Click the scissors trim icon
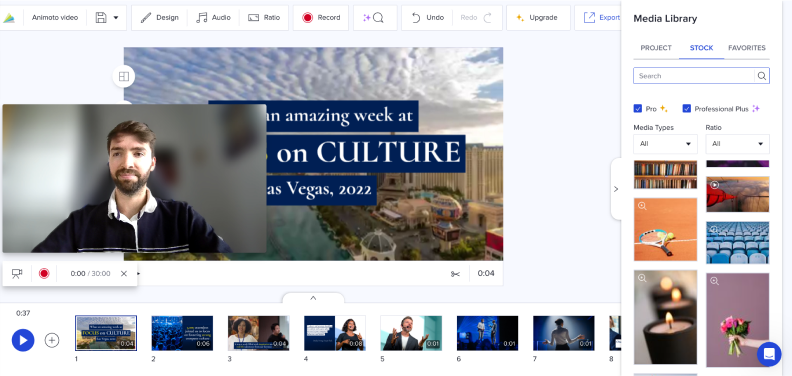 [x=455, y=274]
